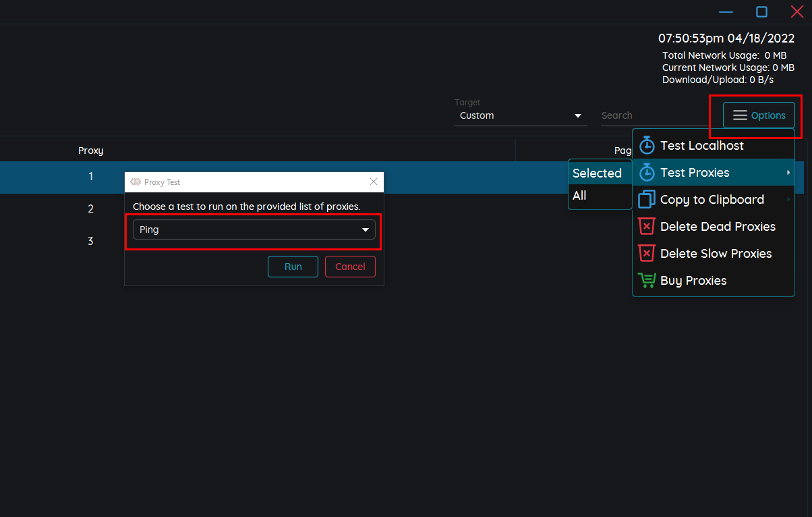Click the Proxy column header
812x517 pixels.
pos(90,151)
